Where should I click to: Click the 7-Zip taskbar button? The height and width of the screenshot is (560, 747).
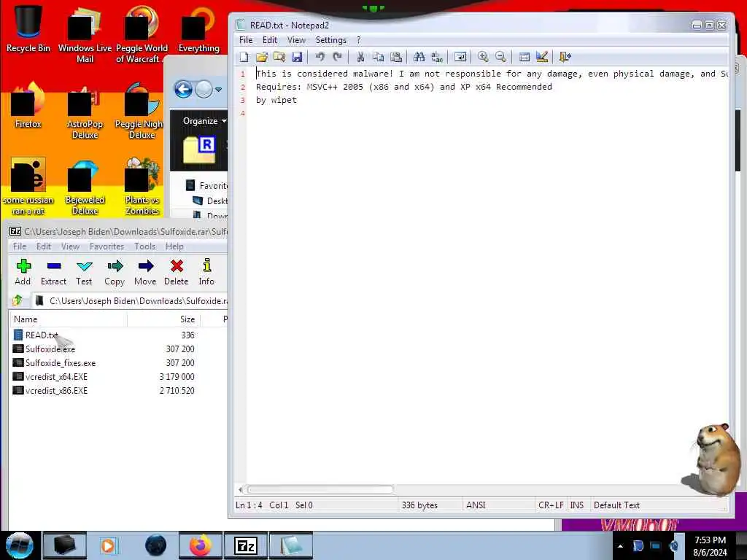pos(246,545)
